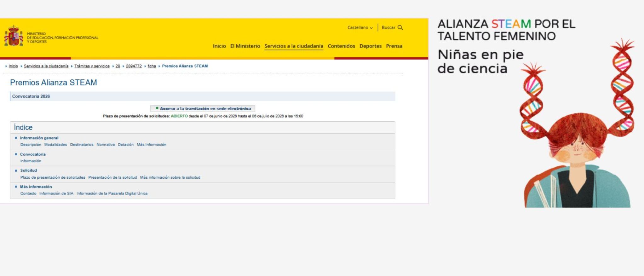Click the ficha breadcrumb link
The width and height of the screenshot is (644, 276).
point(152,66)
